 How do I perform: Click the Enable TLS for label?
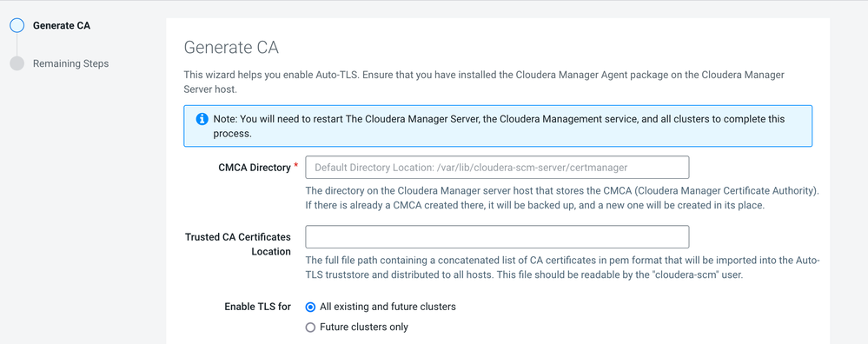pyautogui.click(x=257, y=307)
